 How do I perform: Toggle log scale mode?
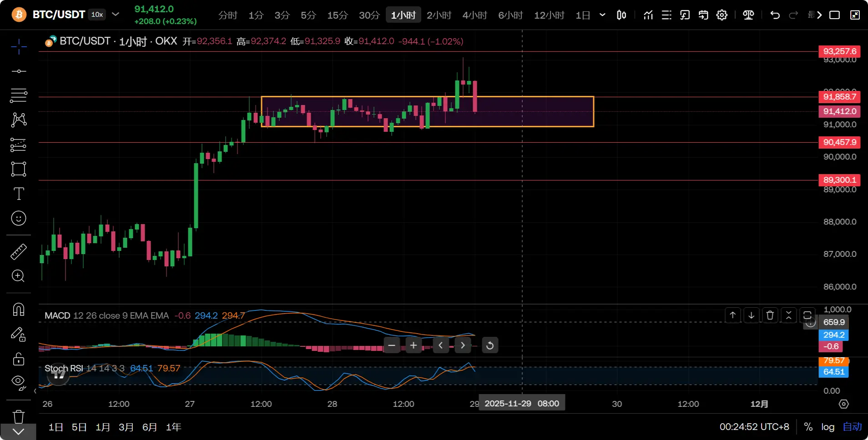[x=828, y=427]
